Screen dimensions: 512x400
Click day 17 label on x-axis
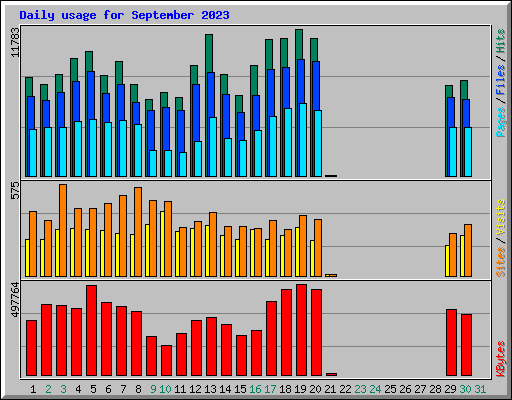tap(270, 389)
